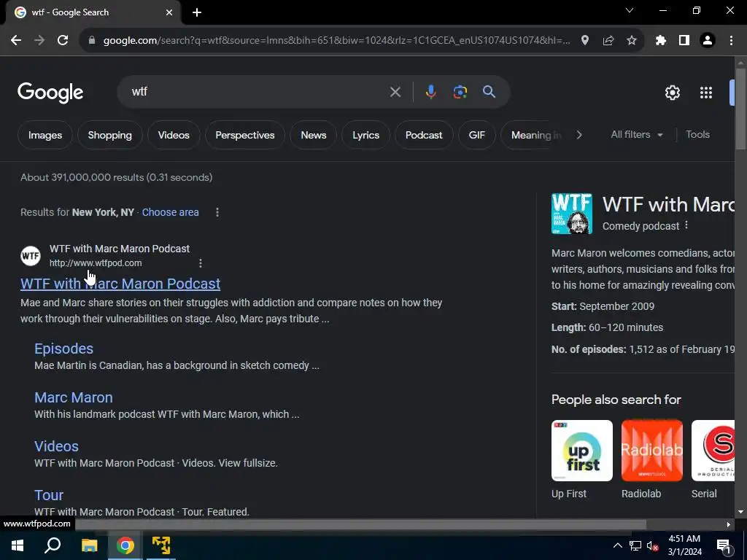Show hidden system tray icons
747x560 pixels.
tap(617, 545)
